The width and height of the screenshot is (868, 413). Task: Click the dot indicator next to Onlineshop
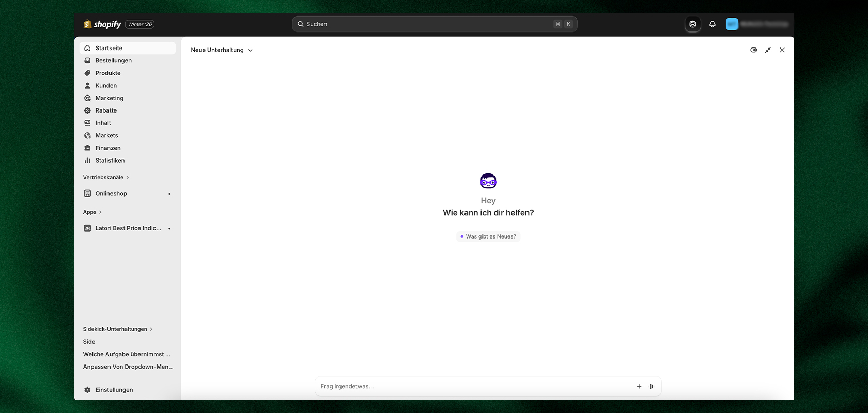[x=169, y=194]
